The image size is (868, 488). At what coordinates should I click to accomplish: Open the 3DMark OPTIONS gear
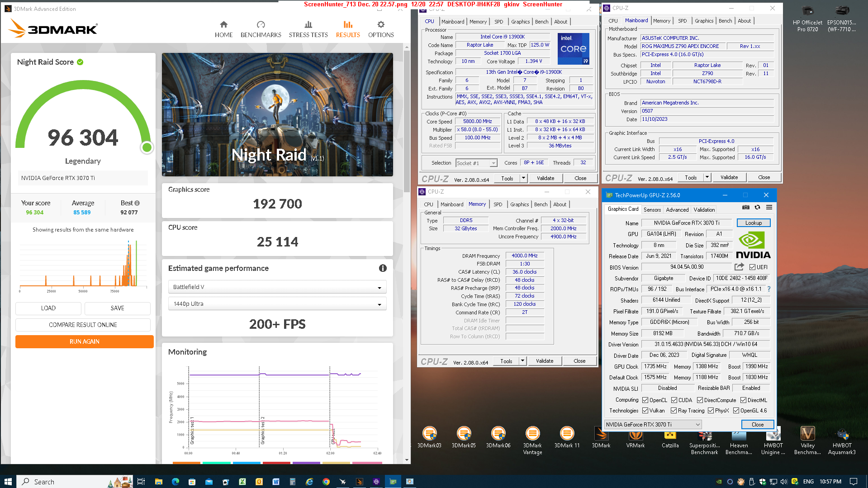coord(381,29)
